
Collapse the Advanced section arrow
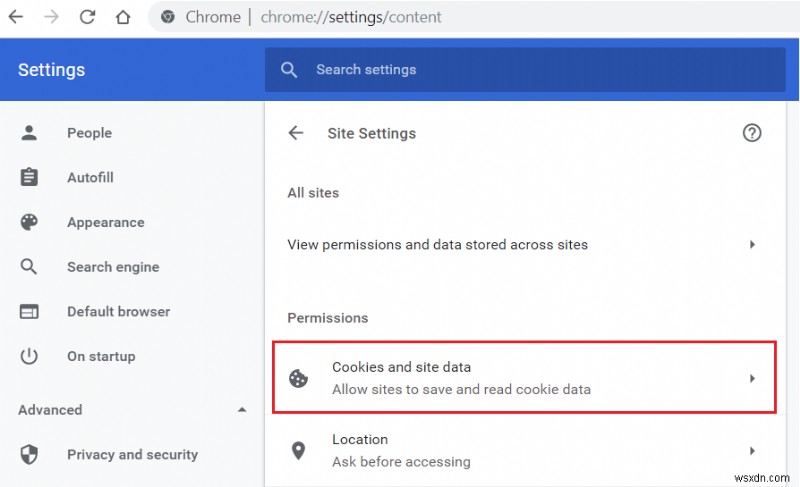241,410
